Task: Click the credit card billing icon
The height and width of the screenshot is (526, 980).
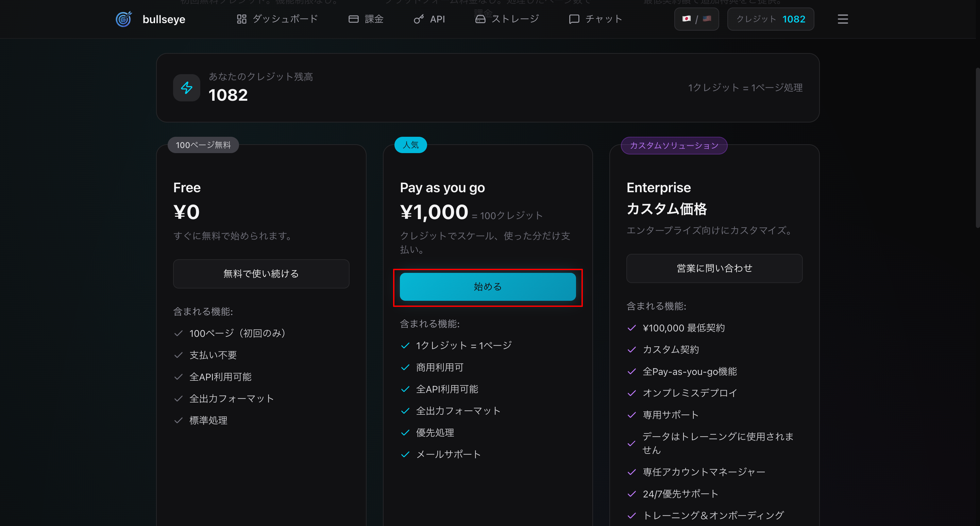Action: pyautogui.click(x=353, y=19)
